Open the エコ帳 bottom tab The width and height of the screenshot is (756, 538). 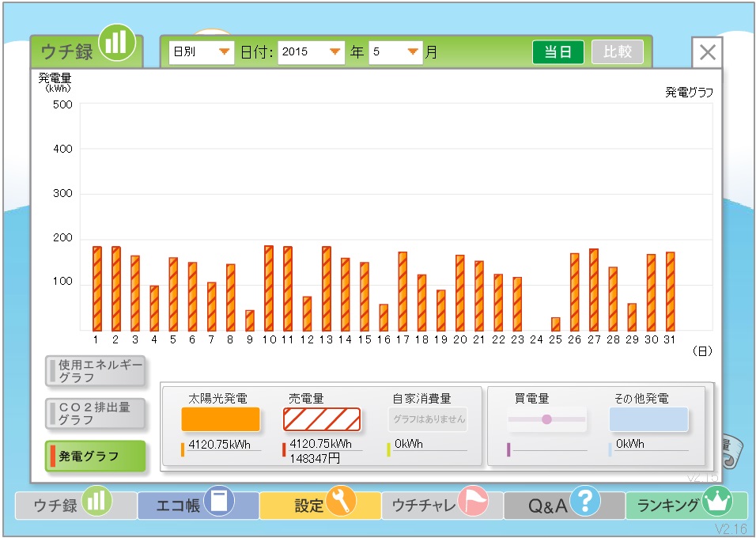click(198, 506)
